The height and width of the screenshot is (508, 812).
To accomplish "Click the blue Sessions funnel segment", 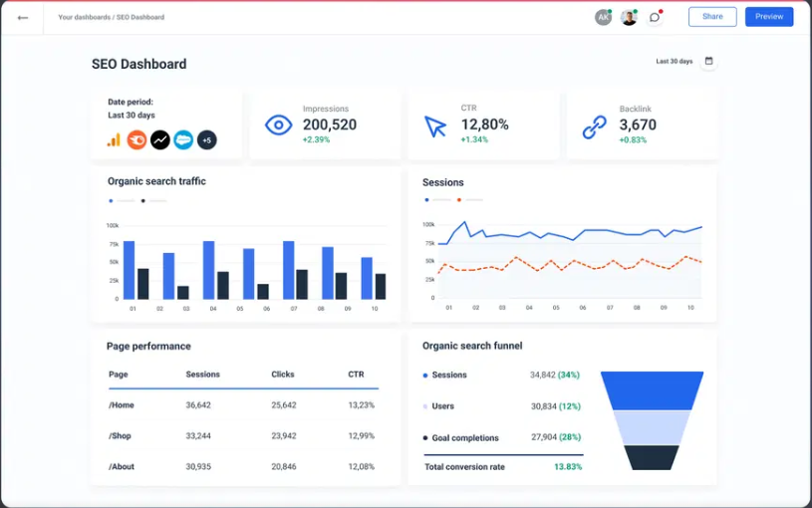I will coord(652,391).
